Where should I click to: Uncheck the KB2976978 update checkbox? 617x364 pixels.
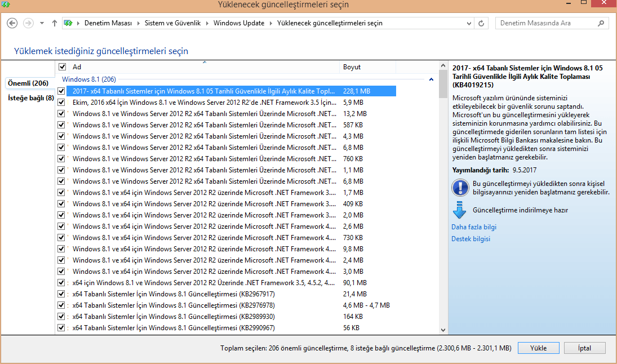[61, 305]
